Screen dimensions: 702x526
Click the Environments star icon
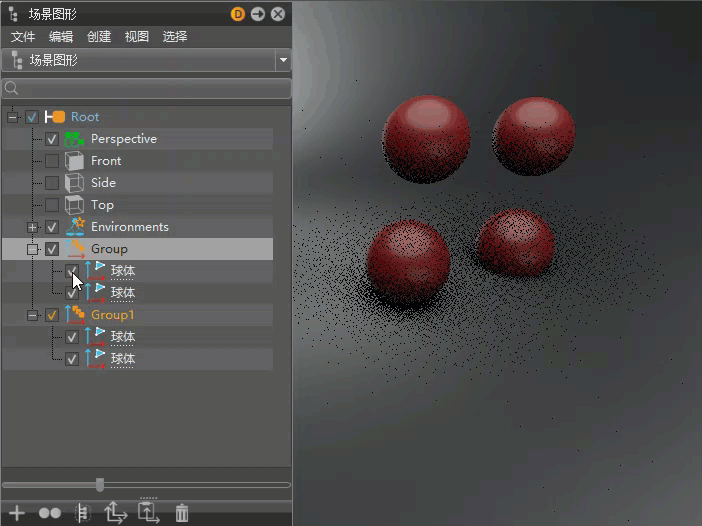click(x=75, y=227)
